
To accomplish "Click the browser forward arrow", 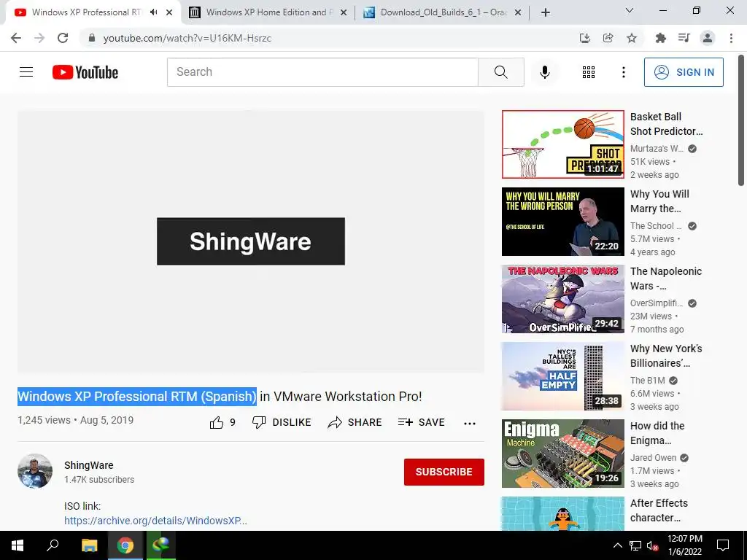I will click(x=39, y=38).
